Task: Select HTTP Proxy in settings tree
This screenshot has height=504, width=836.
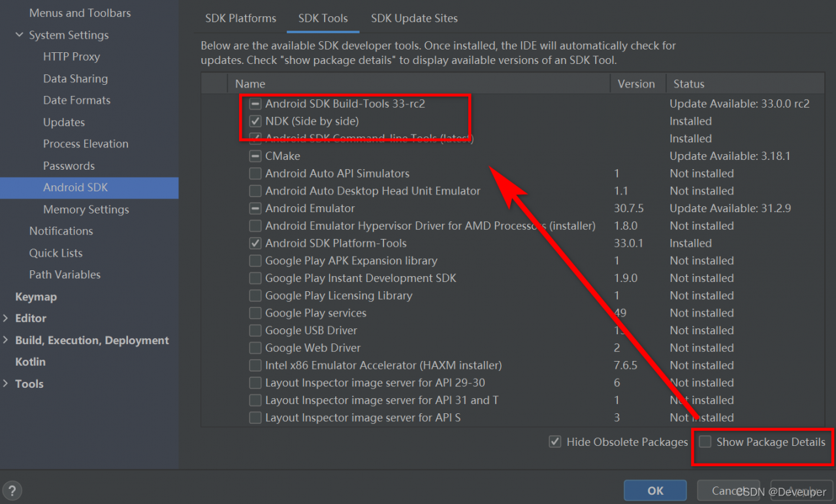Action: point(71,57)
